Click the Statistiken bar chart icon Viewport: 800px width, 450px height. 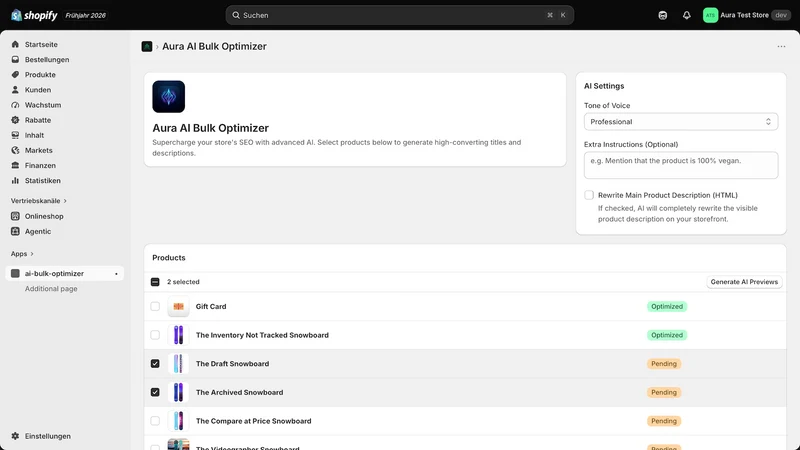tap(15, 181)
